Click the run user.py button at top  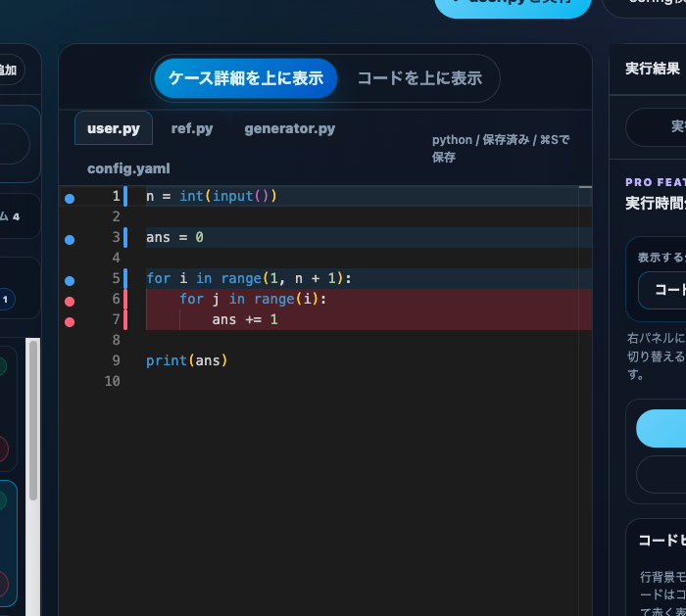(513, 5)
